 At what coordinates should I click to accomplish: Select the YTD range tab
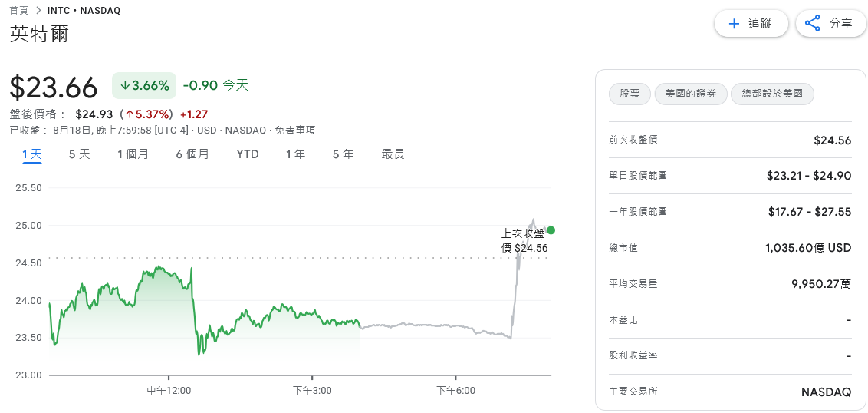click(248, 154)
